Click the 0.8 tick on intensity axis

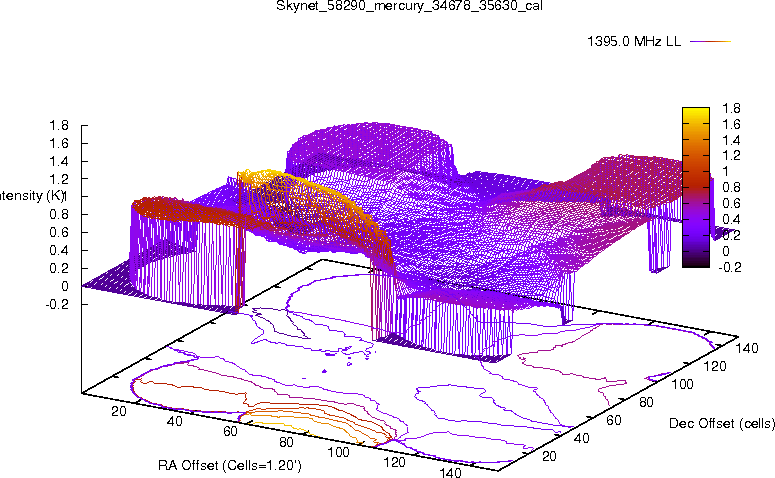tap(59, 215)
